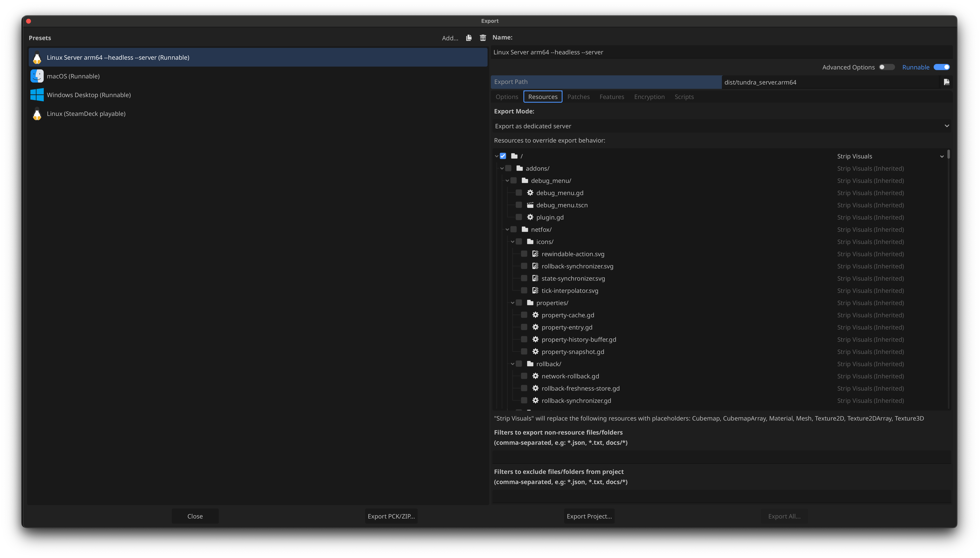Select the Resources tab
This screenshot has width=980, height=558.
(x=543, y=97)
